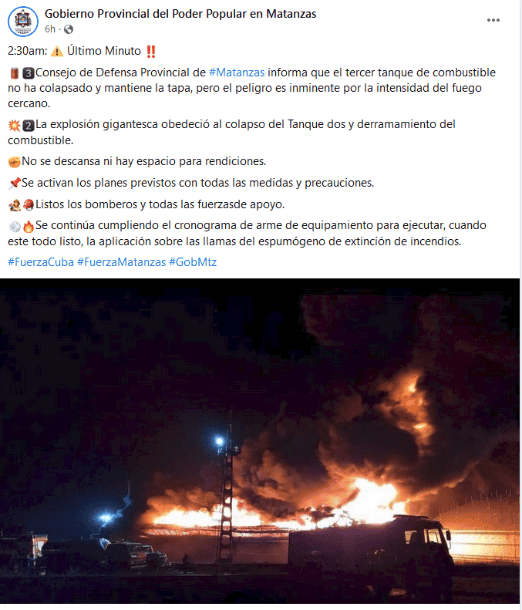Click the keycap number 2 emoji

(28, 125)
